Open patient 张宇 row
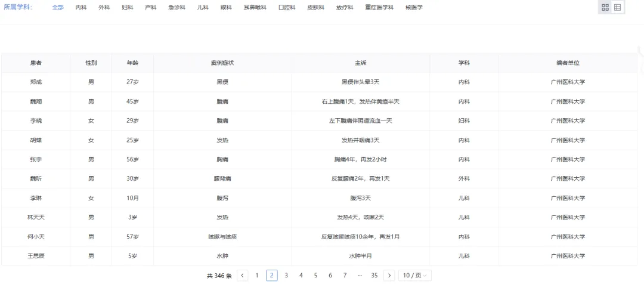This screenshot has width=644, height=284. pos(319,159)
